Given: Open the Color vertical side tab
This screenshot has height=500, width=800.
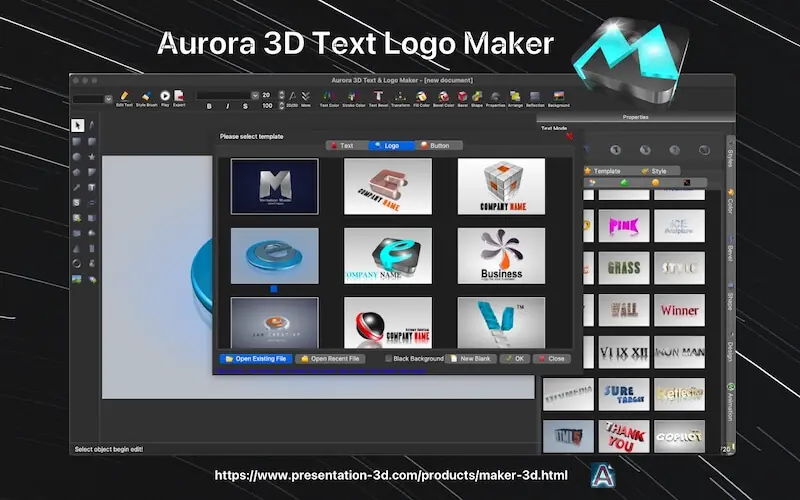Looking at the screenshot, I should coord(730,202).
